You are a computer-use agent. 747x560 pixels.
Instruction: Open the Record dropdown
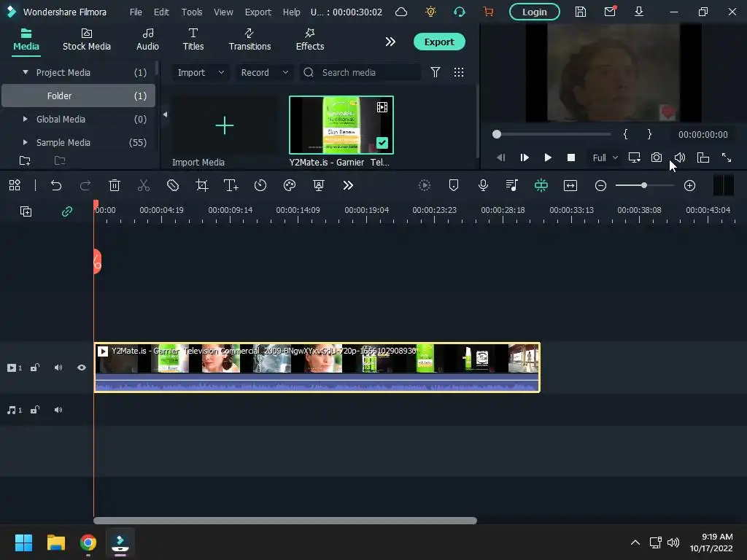point(265,72)
